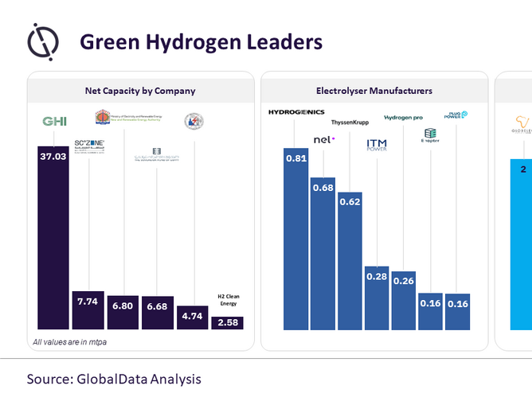This screenshot has height=401, width=532.
Task: Click the Electrolyser Manufacturers header
Action: pos(374,91)
